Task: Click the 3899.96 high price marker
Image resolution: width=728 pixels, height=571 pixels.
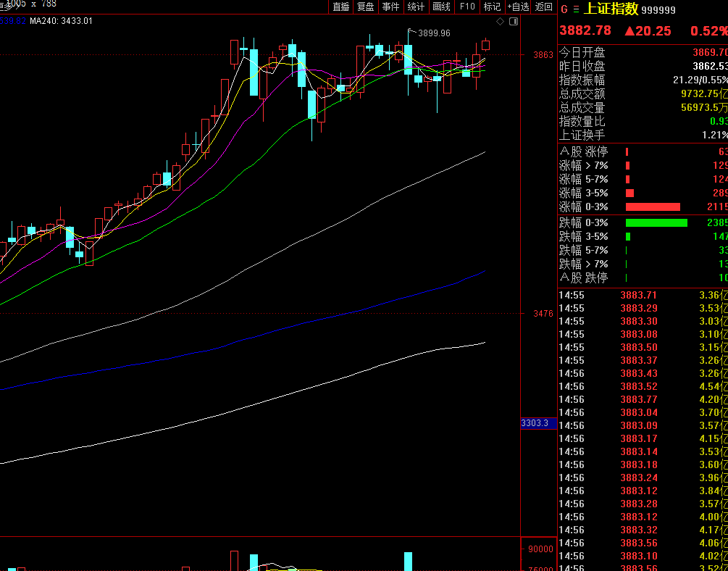Action: point(434,33)
